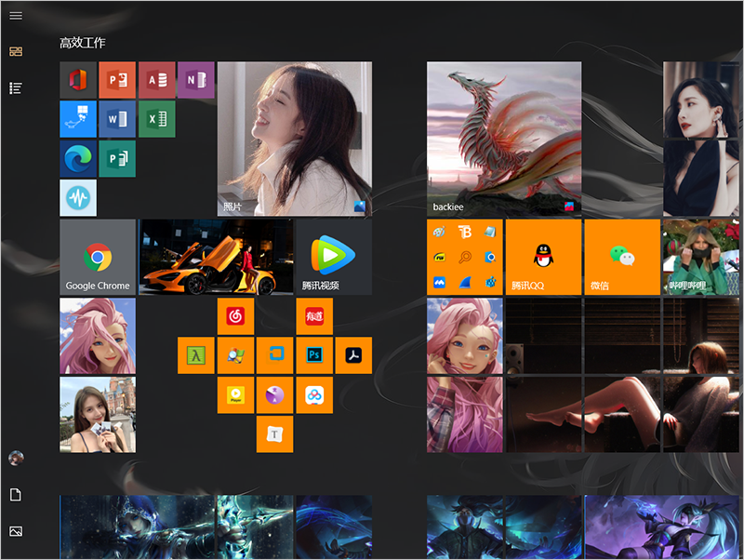Launch Microsoft Access from tiles
This screenshot has height=560, width=744.
pos(157,80)
